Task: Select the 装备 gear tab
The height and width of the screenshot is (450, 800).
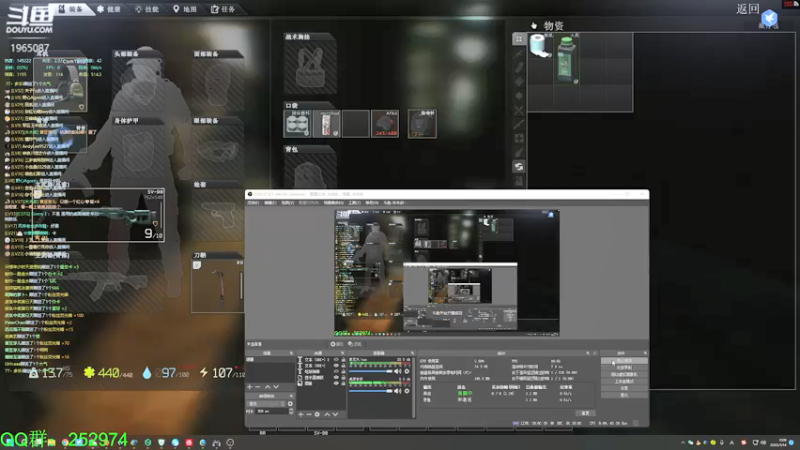Action: [71, 9]
